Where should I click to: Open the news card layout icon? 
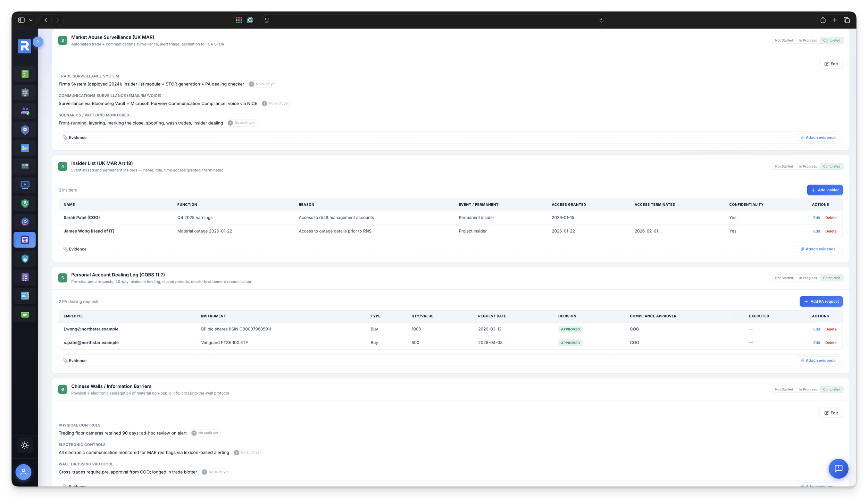coord(25,166)
